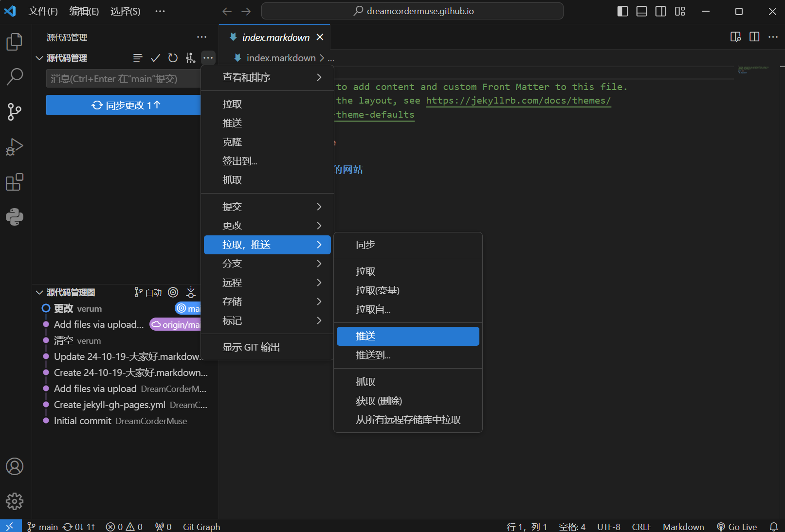Open Run and Debug view

pyautogui.click(x=15, y=147)
